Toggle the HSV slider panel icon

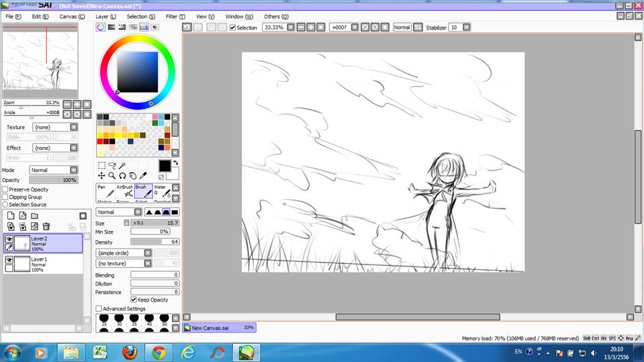[122, 27]
